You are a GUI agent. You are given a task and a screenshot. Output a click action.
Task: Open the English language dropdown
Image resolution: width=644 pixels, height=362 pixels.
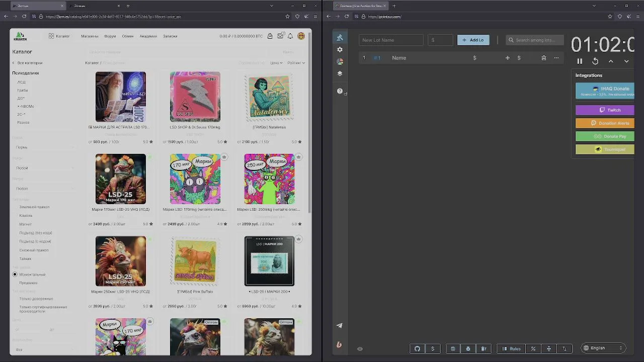[603, 348]
